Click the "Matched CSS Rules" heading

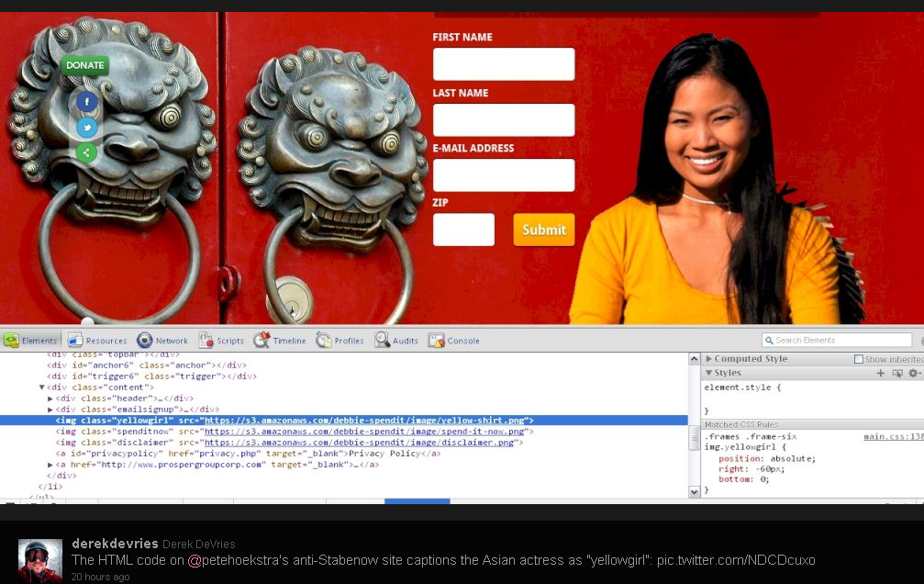tap(741, 425)
